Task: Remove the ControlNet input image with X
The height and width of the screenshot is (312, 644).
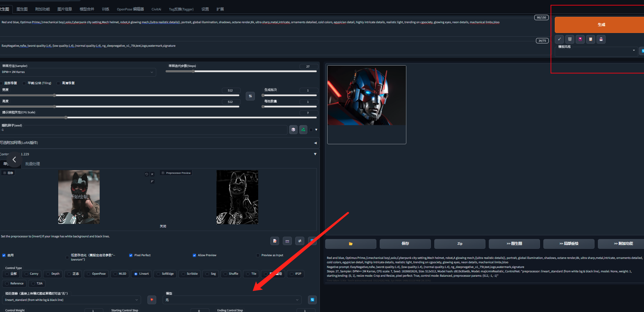Action: coord(152,174)
